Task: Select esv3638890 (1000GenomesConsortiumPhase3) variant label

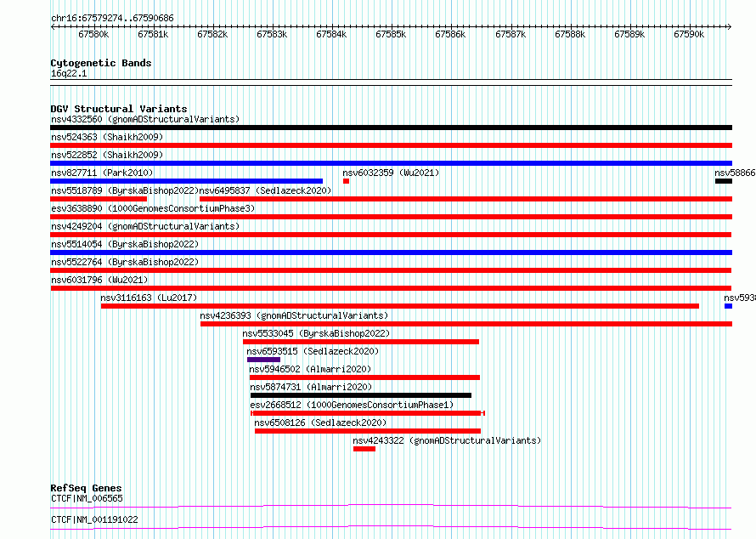Action: 153,208
